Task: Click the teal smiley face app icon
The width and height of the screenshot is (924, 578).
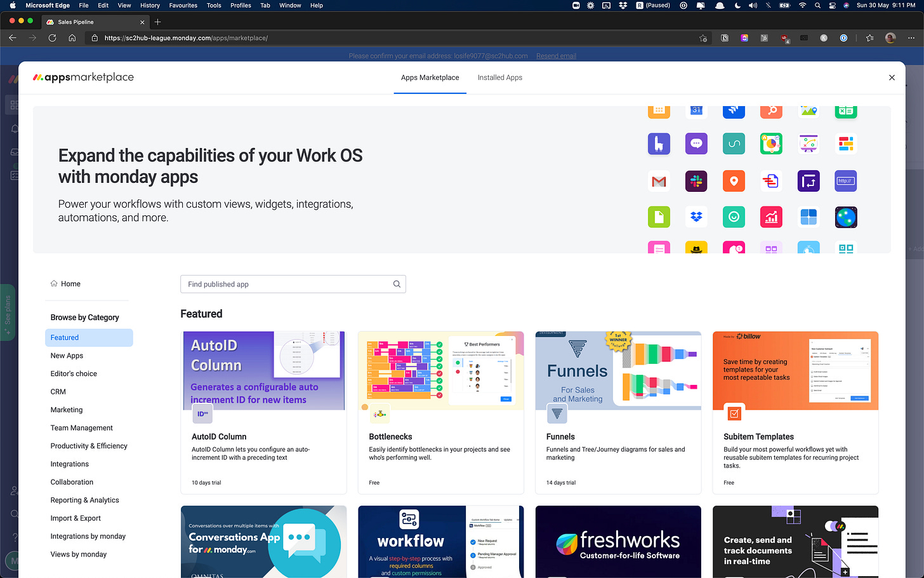Action: tap(734, 217)
